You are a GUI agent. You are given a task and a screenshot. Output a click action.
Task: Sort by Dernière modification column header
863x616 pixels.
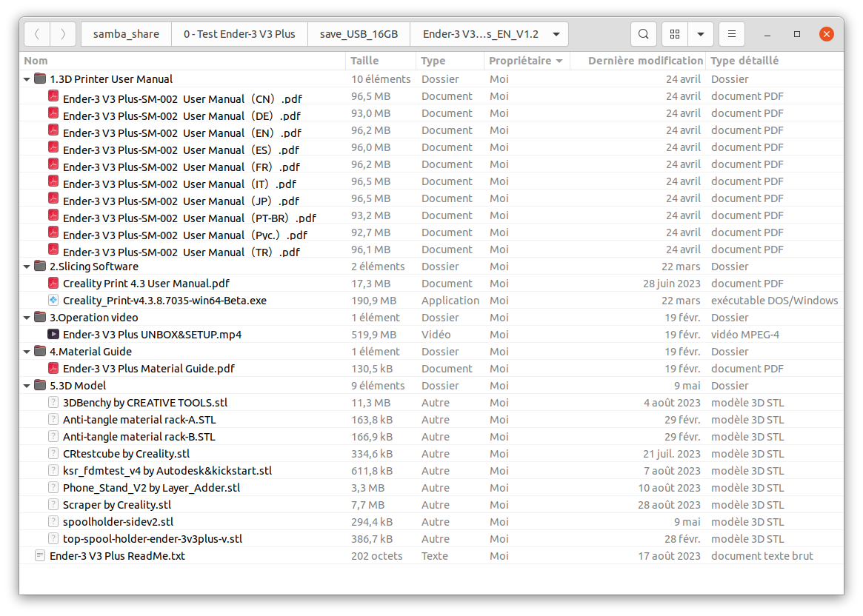pyautogui.click(x=637, y=61)
